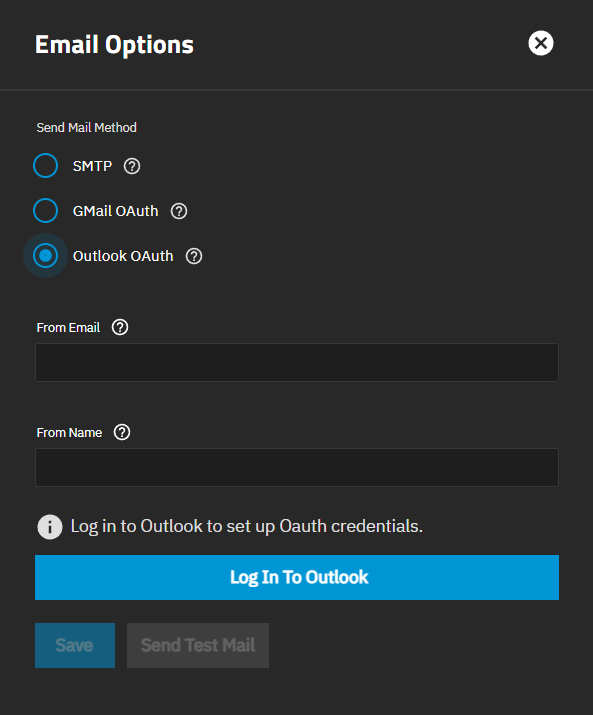Click the Outlook OAuth text label
593x715 pixels.
click(x=123, y=256)
